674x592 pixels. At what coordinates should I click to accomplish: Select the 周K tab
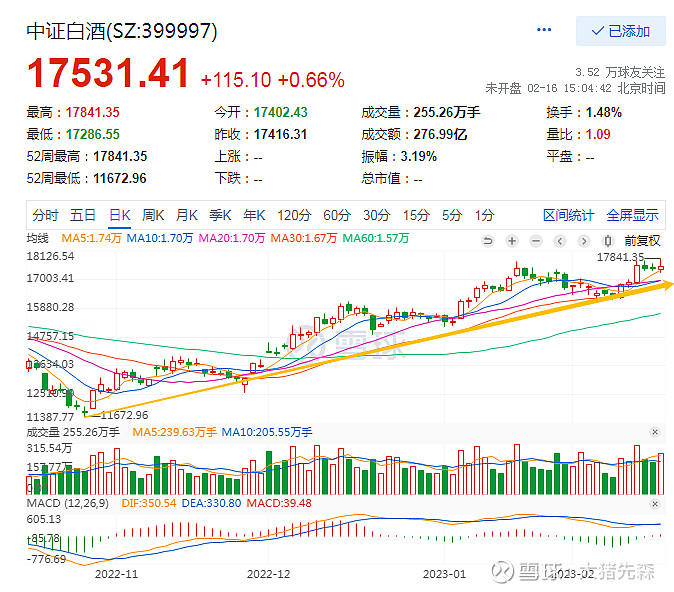pos(153,215)
